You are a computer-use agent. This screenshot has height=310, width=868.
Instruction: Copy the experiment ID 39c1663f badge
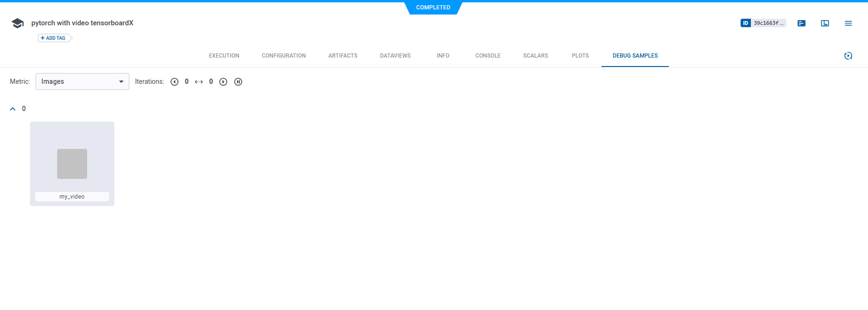(x=763, y=23)
